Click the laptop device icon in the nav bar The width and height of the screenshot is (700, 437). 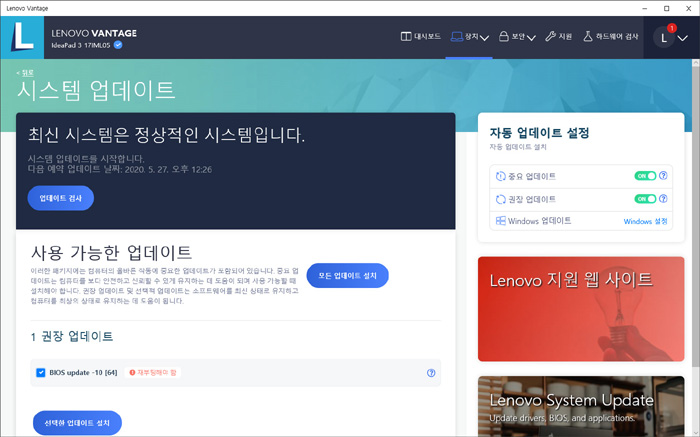pyautogui.click(x=456, y=37)
